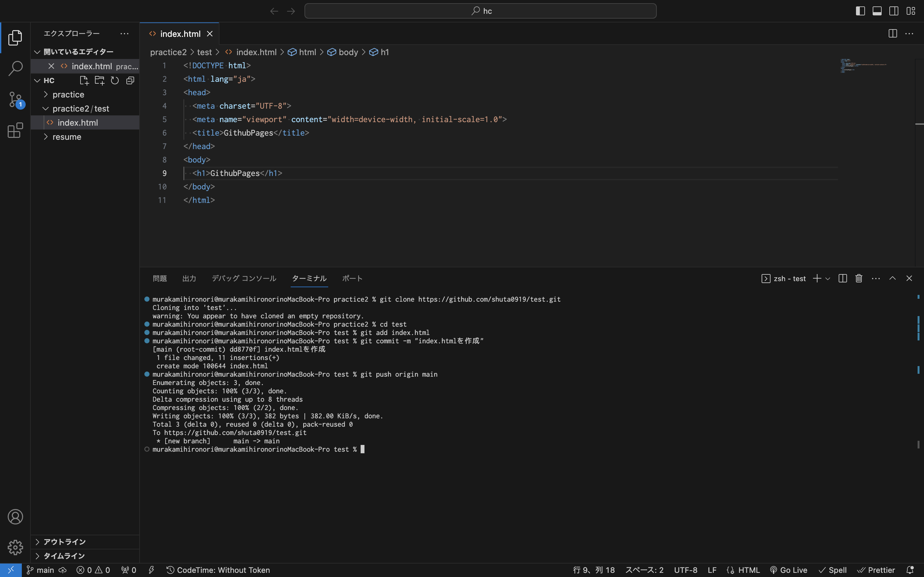Image resolution: width=924 pixels, height=577 pixels.
Task: Toggle the secondary sidebar visibility
Action: point(894,11)
